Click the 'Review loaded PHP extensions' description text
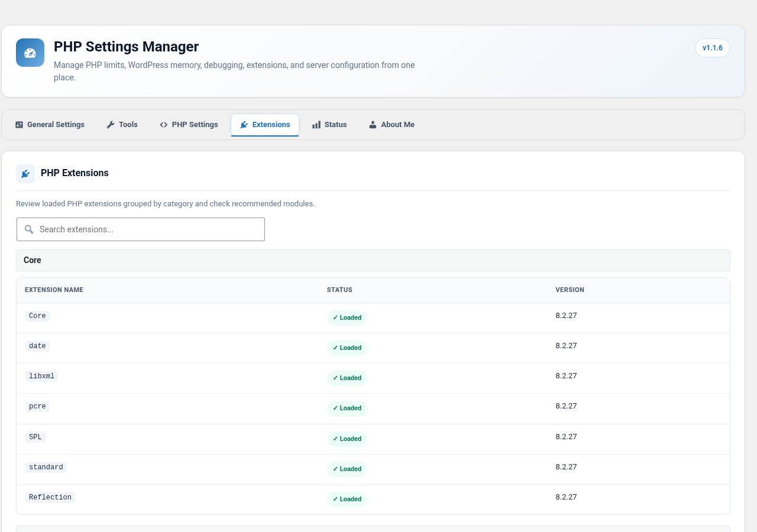This screenshot has height=532, width=757. [x=165, y=204]
